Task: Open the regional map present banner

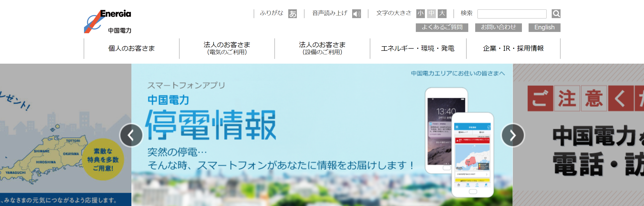Action: click(x=66, y=135)
